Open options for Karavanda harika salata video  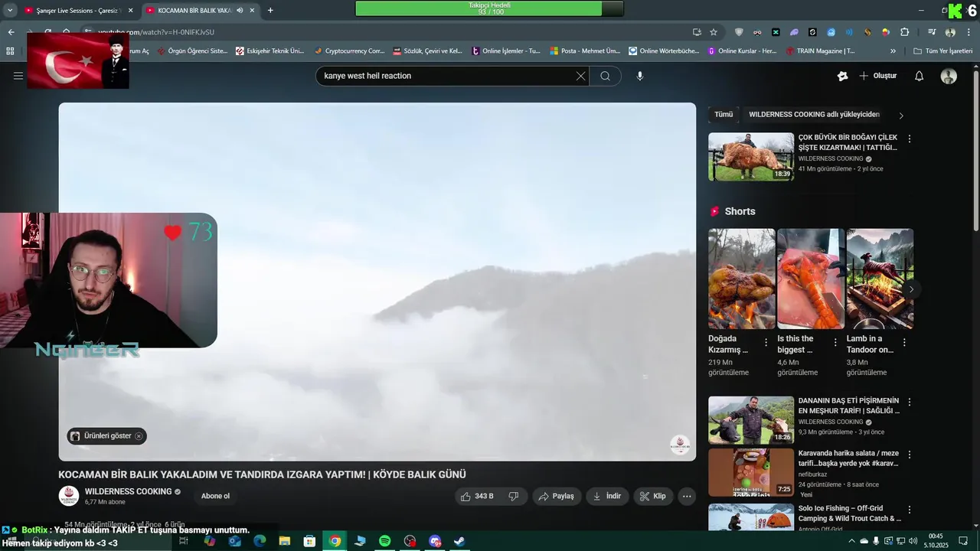coord(910,455)
